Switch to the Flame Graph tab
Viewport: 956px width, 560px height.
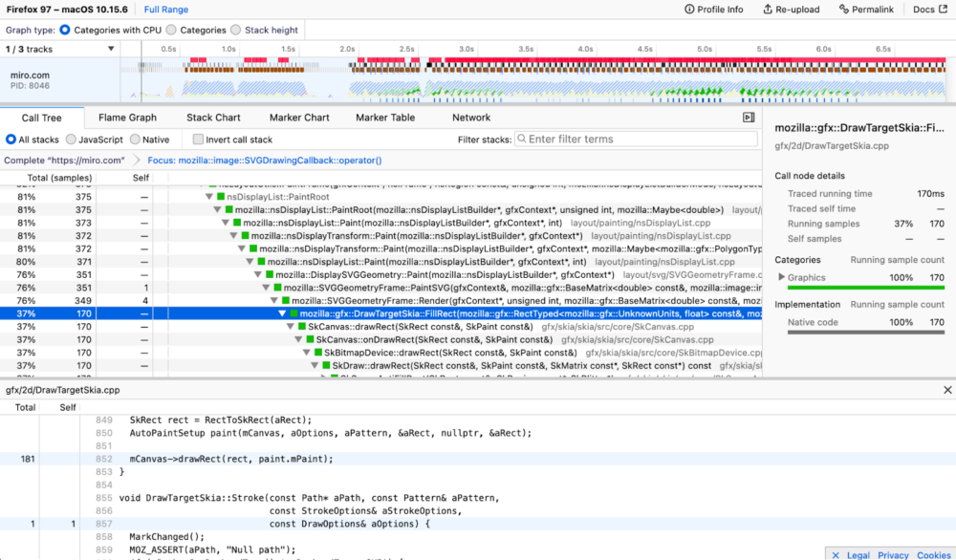pyautogui.click(x=127, y=118)
